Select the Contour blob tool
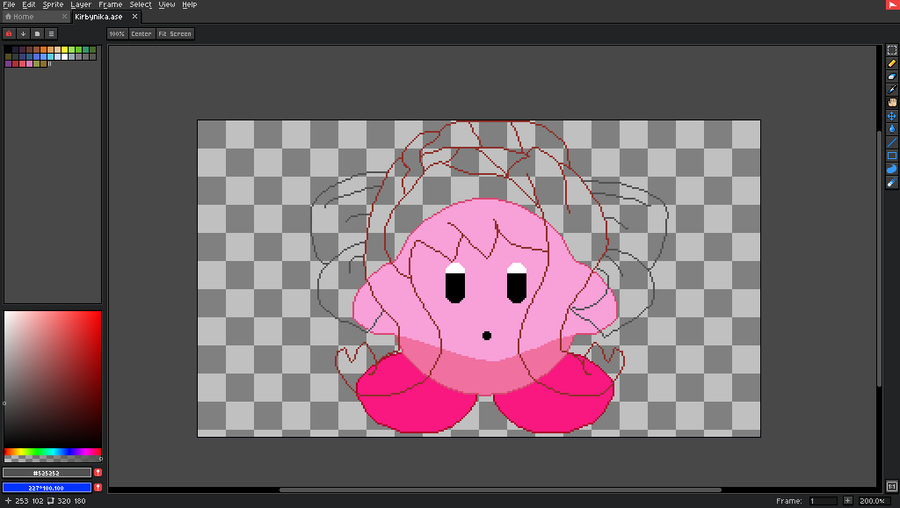This screenshot has width=900, height=508. click(x=891, y=169)
